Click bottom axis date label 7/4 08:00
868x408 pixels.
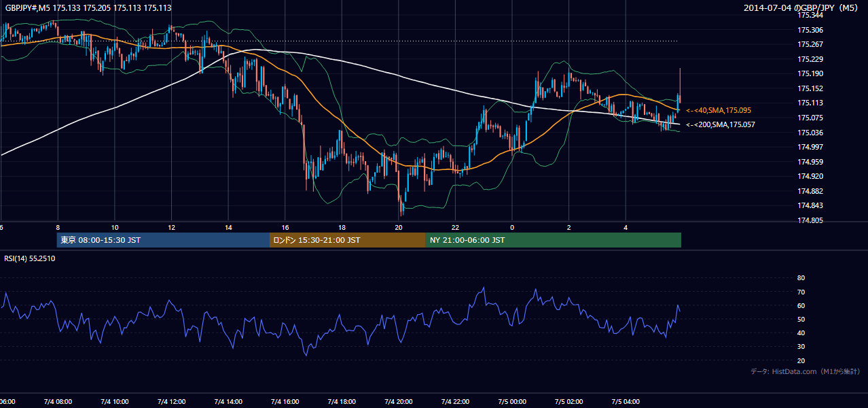[58, 401]
